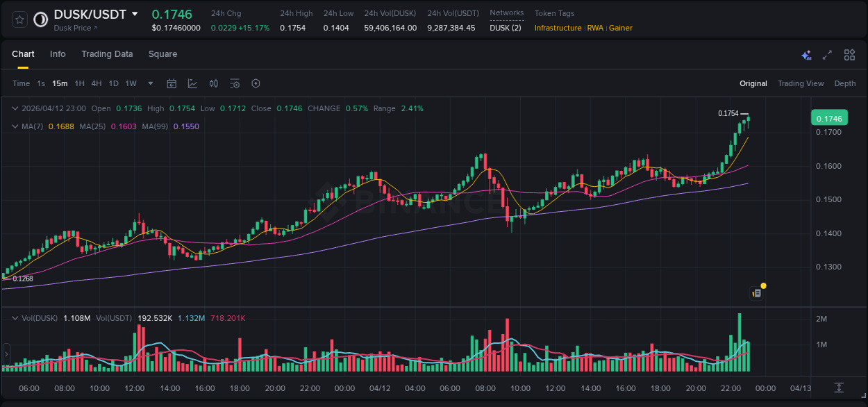Image resolution: width=868 pixels, height=407 pixels.
Task: Open the extra time intervals dropdown arrow
Action: [x=149, y=83]
